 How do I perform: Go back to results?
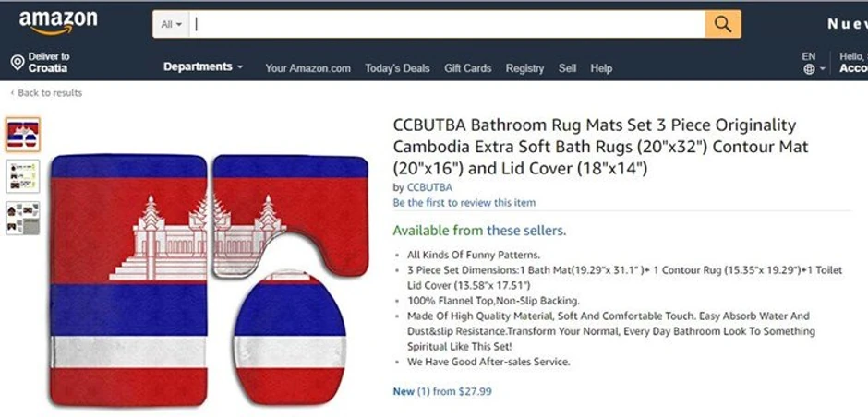point(50,93)
